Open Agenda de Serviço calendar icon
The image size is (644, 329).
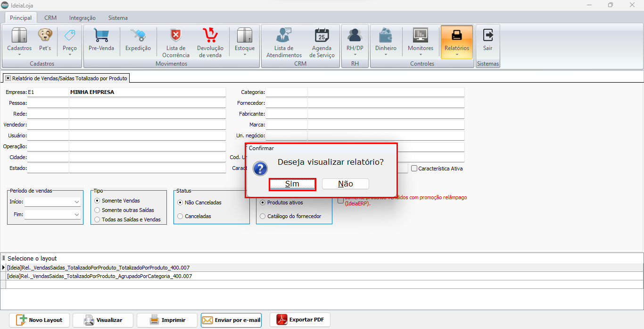pyautogui.click(x=322, y=36)
